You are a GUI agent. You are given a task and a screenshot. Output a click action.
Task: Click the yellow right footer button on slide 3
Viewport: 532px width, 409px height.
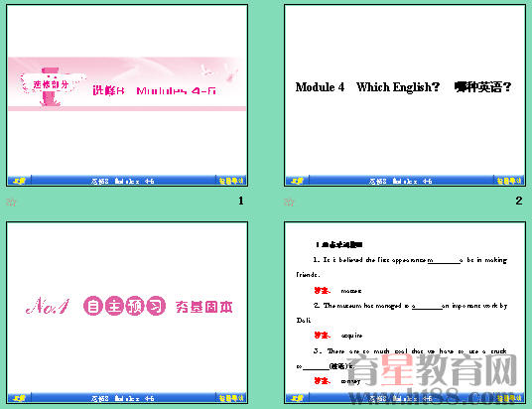231,398
